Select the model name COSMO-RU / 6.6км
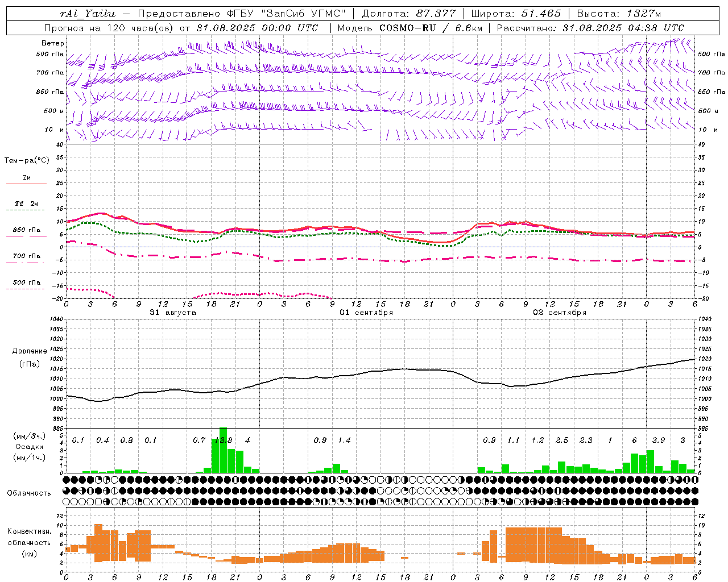Viewport: 728px width, 582px height. 431,28
